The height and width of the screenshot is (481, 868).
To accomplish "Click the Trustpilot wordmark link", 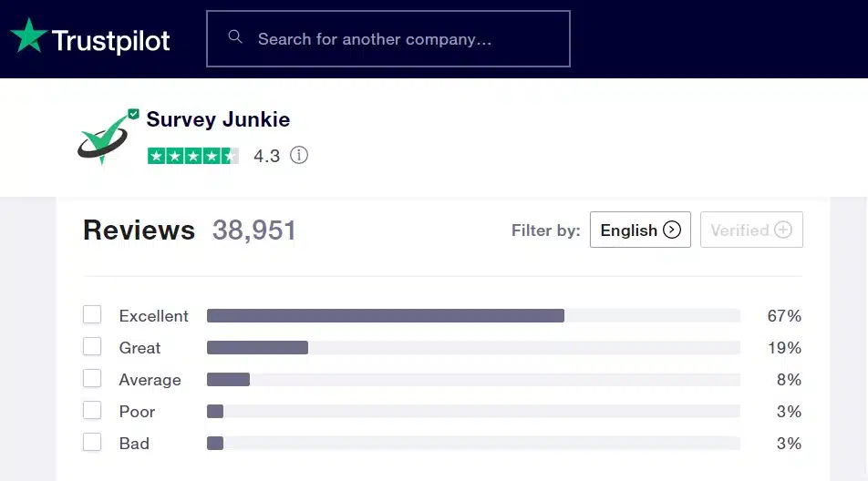I will [x=110, y=40].
